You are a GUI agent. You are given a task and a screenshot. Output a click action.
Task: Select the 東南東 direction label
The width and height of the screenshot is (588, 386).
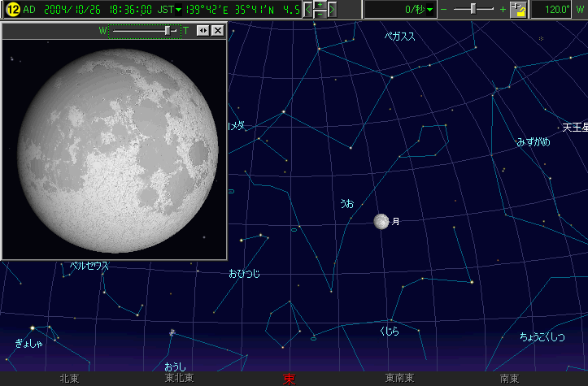[x=399, y=378]
